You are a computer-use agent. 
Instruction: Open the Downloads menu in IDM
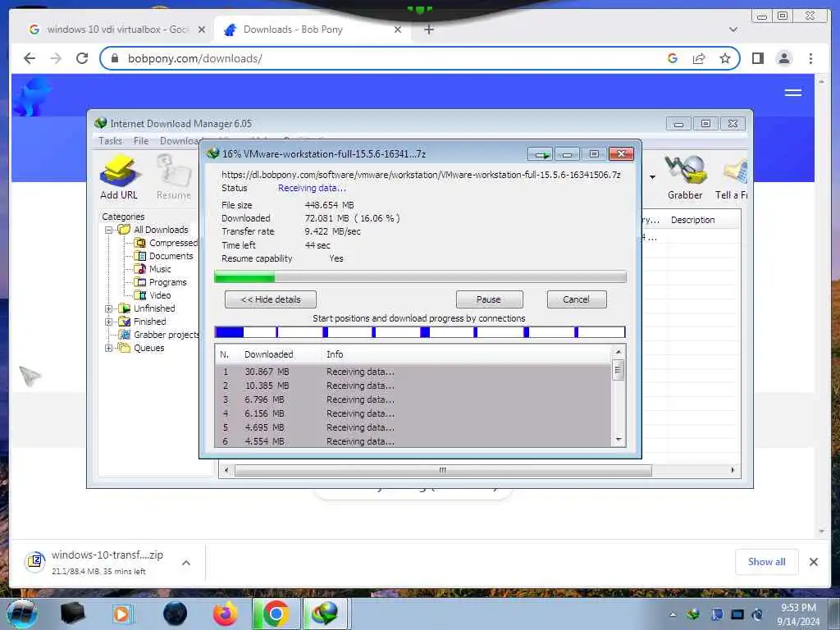tap(180, 141)
